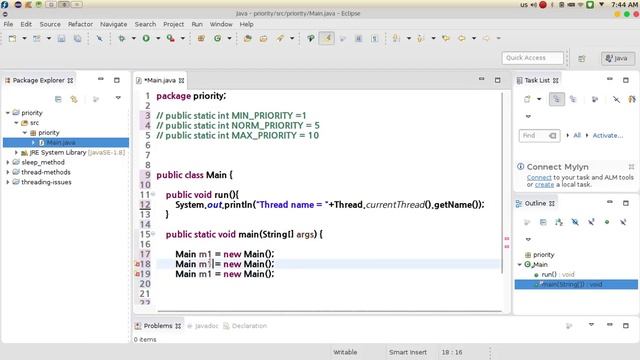Toggle Categorized view in Task List
Image resolution: width=640 pixels, height=360 pixels.
557,99
